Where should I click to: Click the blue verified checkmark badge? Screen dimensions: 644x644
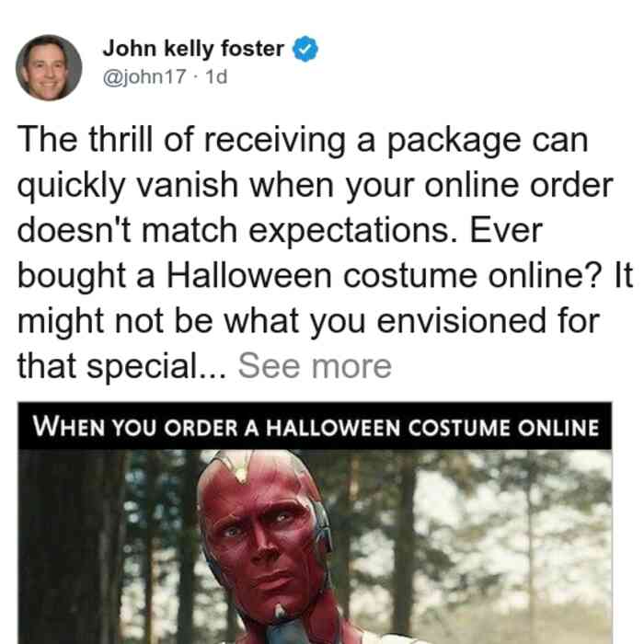tap(305, 49)
